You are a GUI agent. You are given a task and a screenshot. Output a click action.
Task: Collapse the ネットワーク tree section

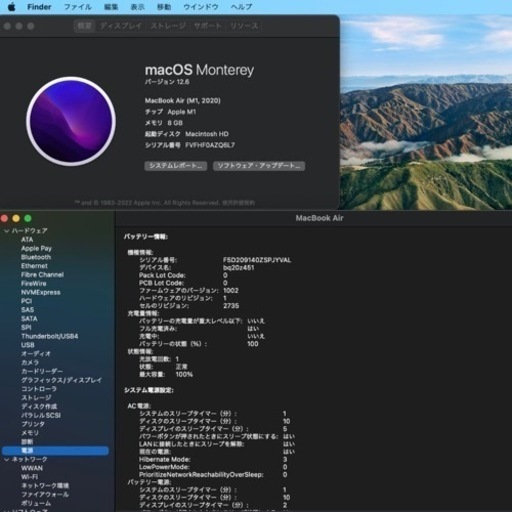[x=6, y=459]
